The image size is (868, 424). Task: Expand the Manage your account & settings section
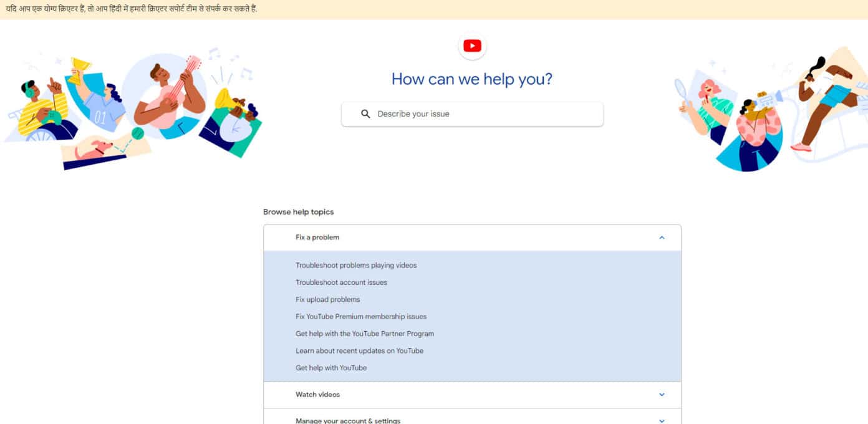pyautogui.click(x=661, y=420)
